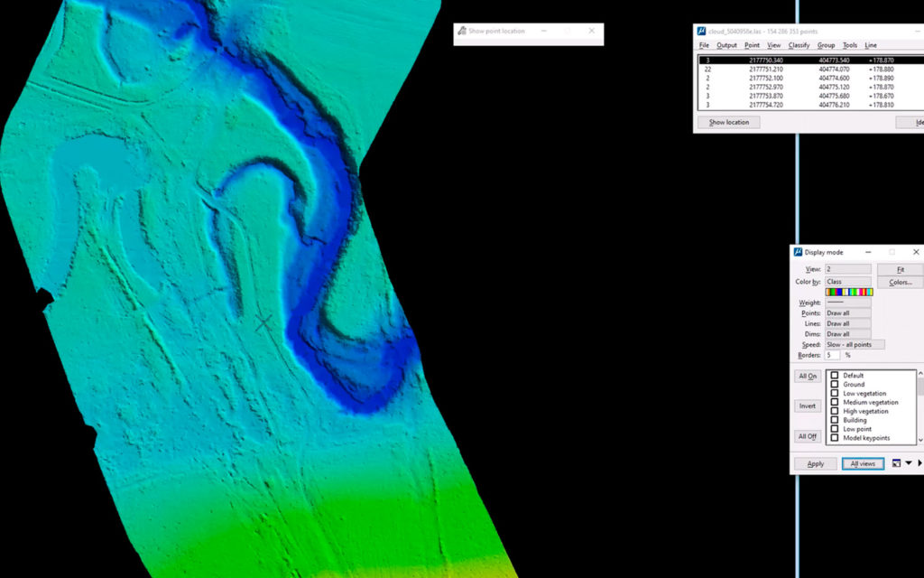This screenshot has height=578, width=924.
Task: Click elevation value +178.670
Action: (881, 96)
